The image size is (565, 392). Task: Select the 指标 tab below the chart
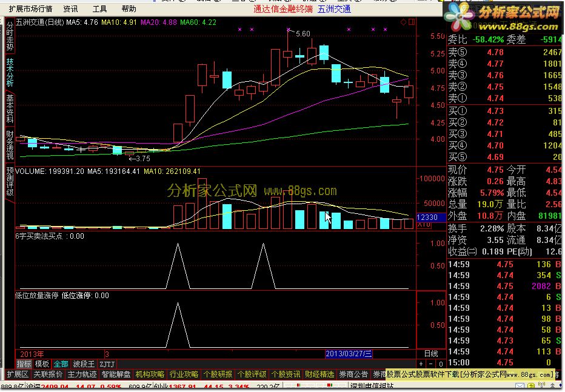coord(24,364)
